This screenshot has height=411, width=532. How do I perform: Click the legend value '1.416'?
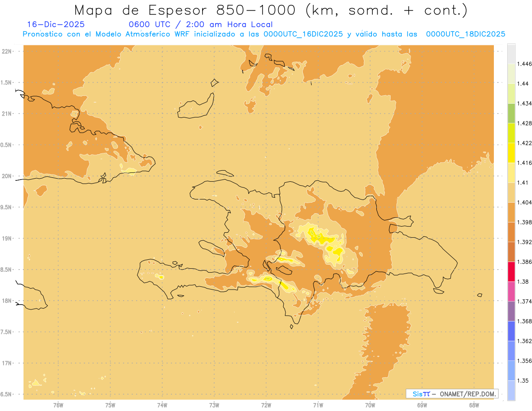pos(525,163)
